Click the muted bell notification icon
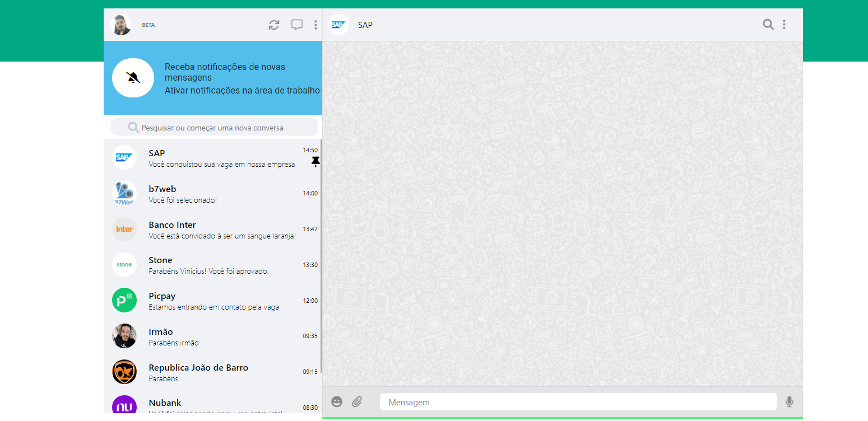Screen dimensions: 868x421 point(133,78)
